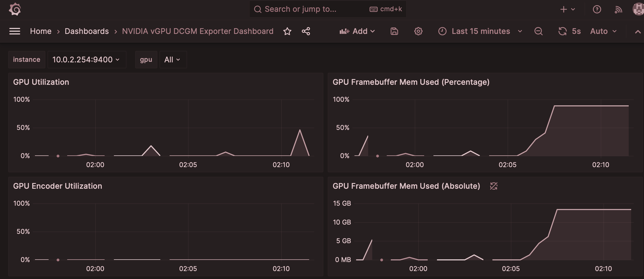This screenshot has height=279, width=644.
Task: Open the news feed icon
Action: point(618,9)
